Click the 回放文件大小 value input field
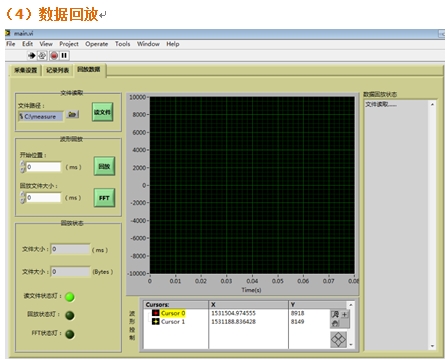This screenshot has width=446, height=360. (43, 198)
